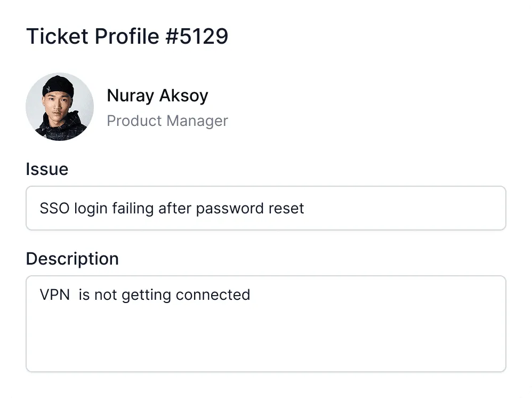
Task: Click the word "VPN" in the Description
Action: click(x=54, y=294)
